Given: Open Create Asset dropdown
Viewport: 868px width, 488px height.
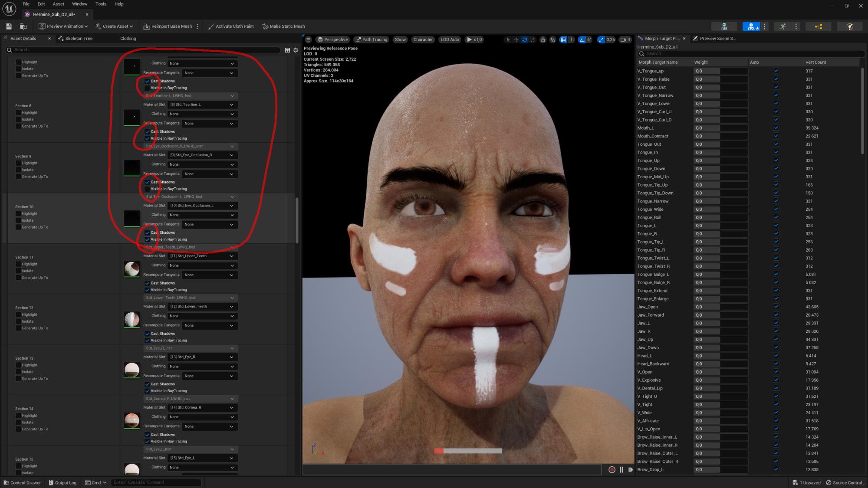Looking at the screenshot, I should (x=114, y=26).
